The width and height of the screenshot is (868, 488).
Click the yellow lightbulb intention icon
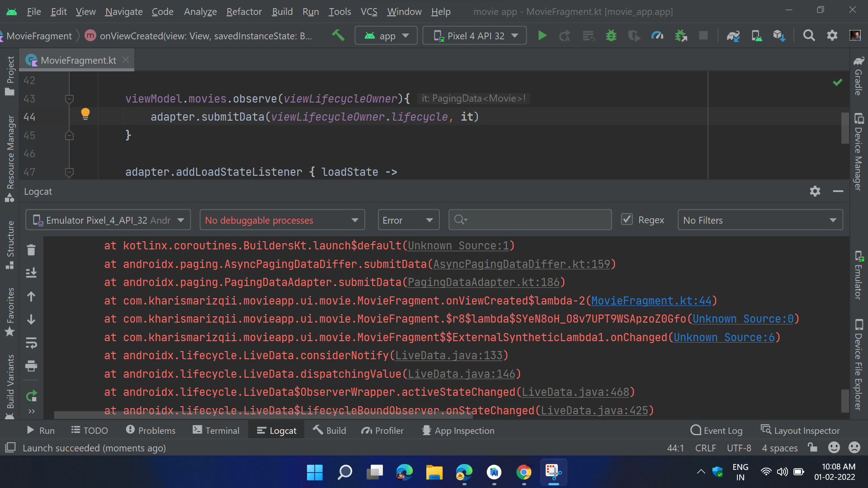tap(85, 114)
